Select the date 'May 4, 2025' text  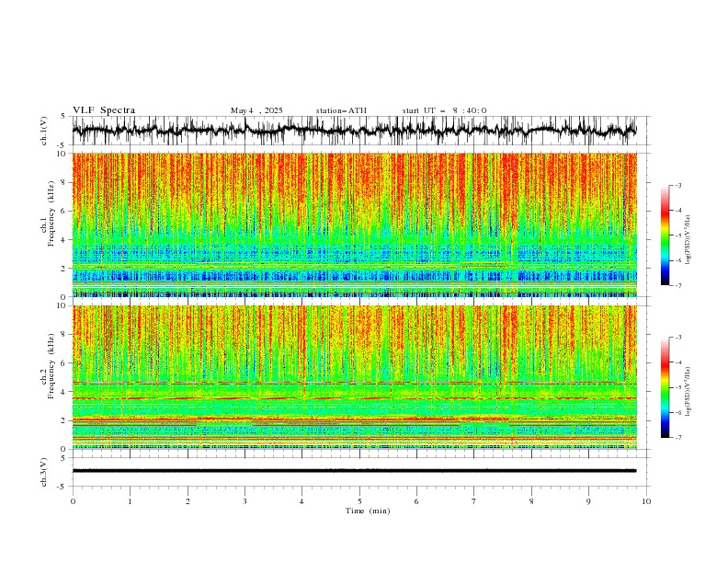(x=256, y=110)
